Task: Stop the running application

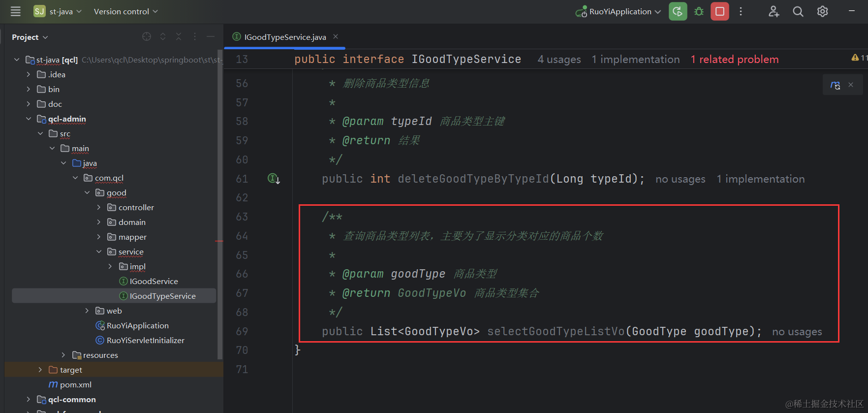Action: (719, 11)
